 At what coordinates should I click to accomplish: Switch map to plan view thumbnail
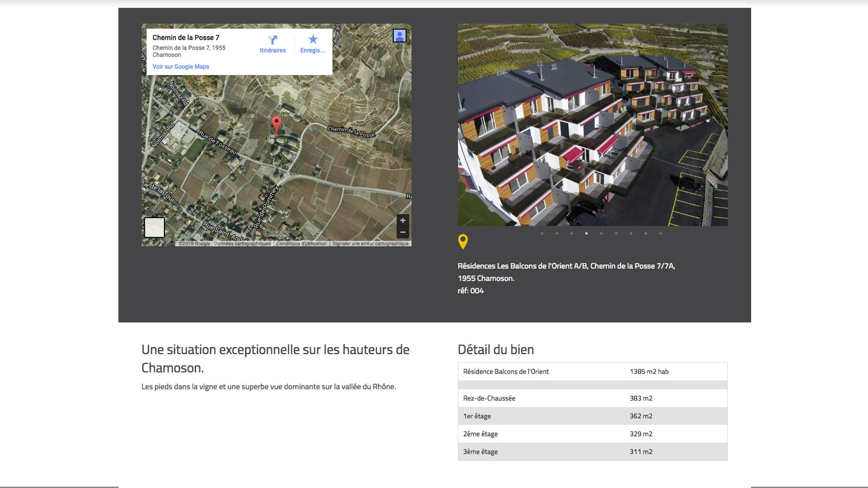point(155,227)
